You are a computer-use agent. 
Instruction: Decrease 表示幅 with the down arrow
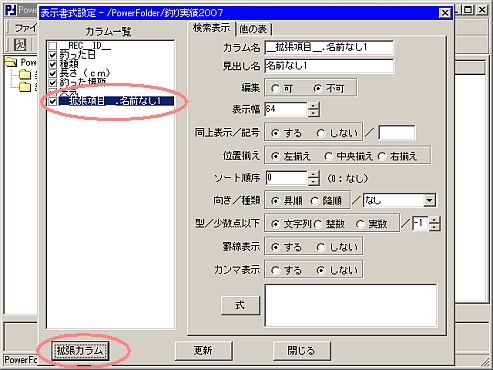pos(313,113)
